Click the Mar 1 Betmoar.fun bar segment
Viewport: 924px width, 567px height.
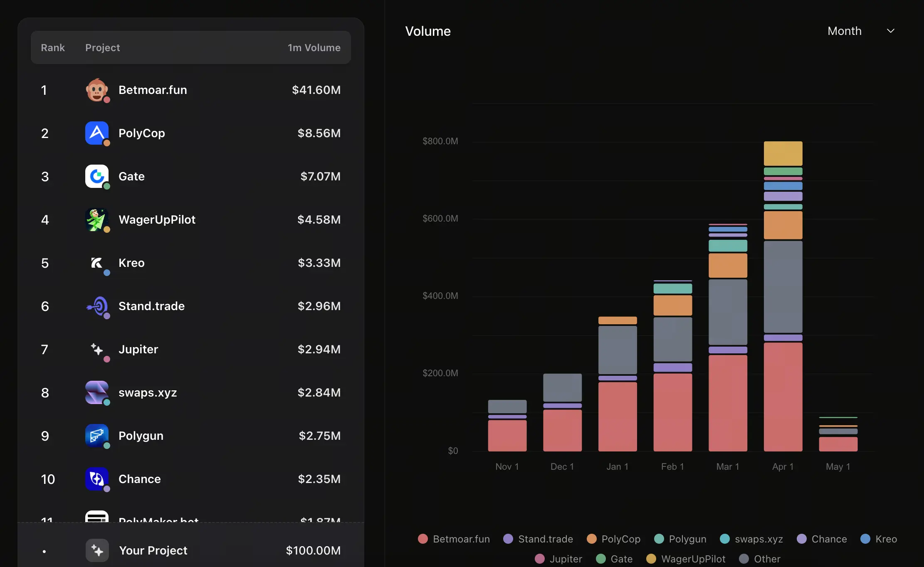[x=728, y=403]
